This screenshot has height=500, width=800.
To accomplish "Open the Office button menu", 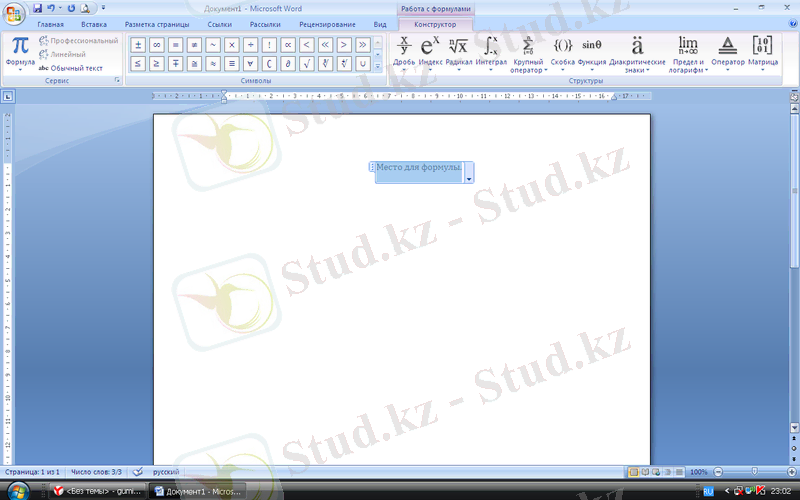I will [14, 13].
